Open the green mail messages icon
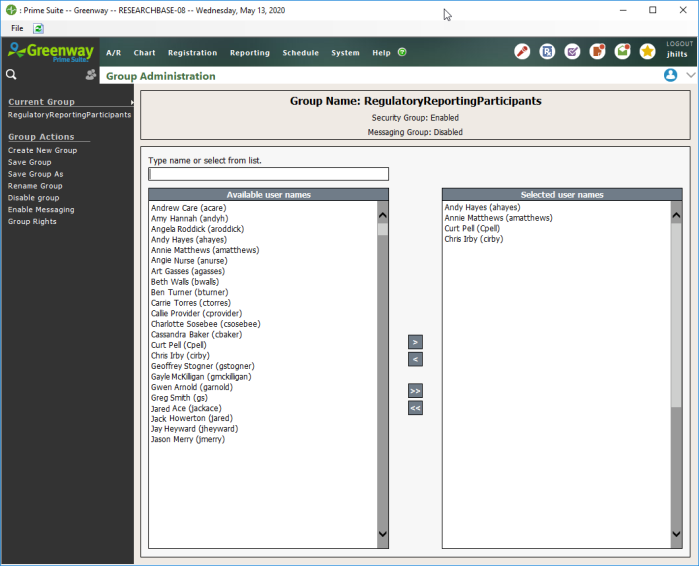The width and height of the screenshot is (699, 566). pyautogui.click(x=622, y=52)
